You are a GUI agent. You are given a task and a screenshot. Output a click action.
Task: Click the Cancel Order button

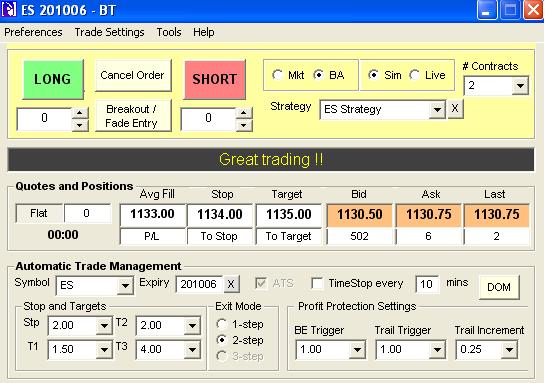point(132,75)
